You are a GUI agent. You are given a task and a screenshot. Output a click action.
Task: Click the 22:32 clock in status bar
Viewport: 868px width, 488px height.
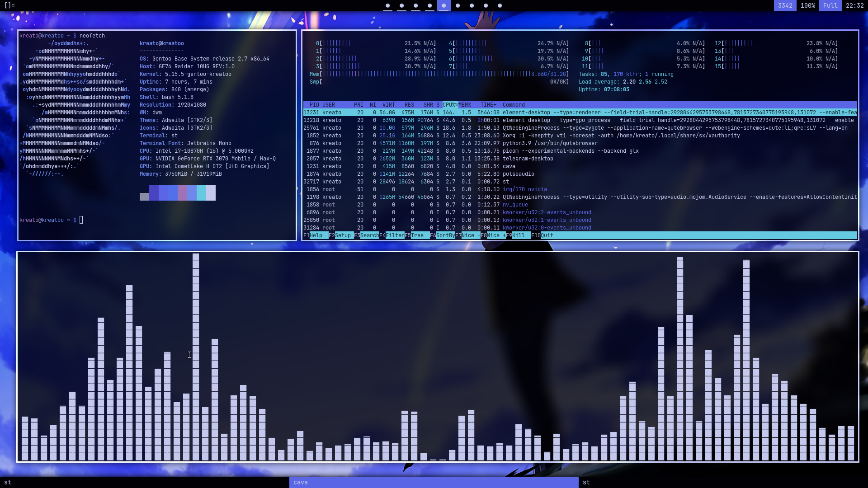click(854, 5)
